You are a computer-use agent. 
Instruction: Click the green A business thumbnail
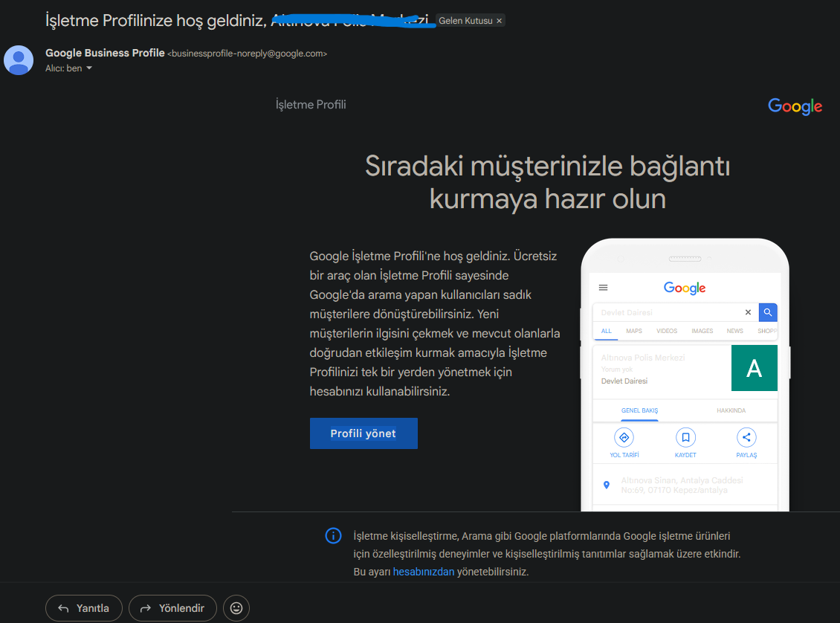tap(755, 368)
